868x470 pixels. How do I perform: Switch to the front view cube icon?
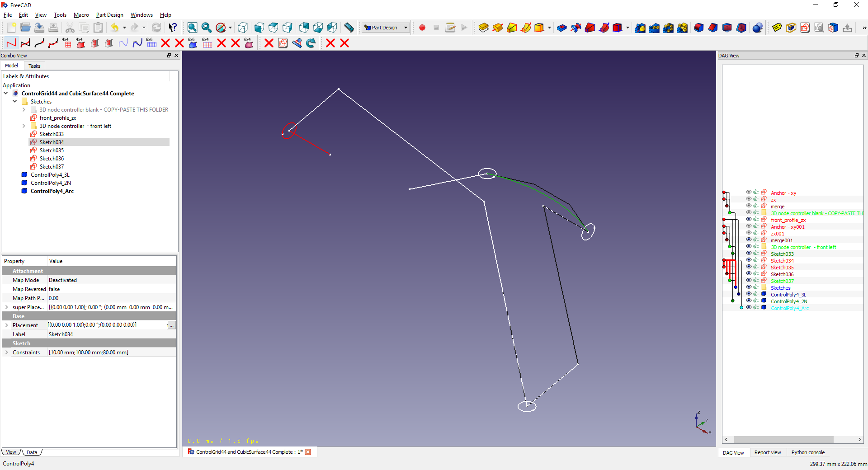[259, 28]
